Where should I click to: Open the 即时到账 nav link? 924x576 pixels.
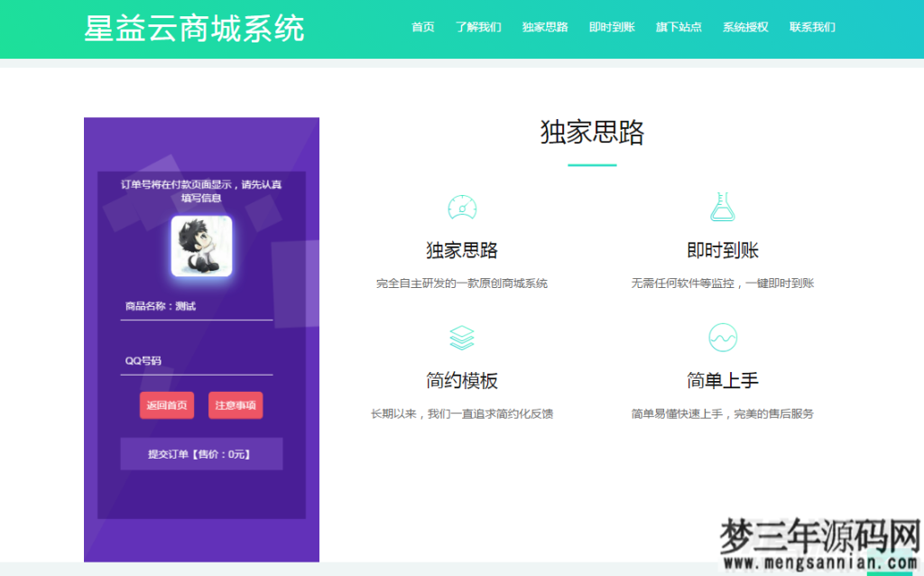pos(612,27)
